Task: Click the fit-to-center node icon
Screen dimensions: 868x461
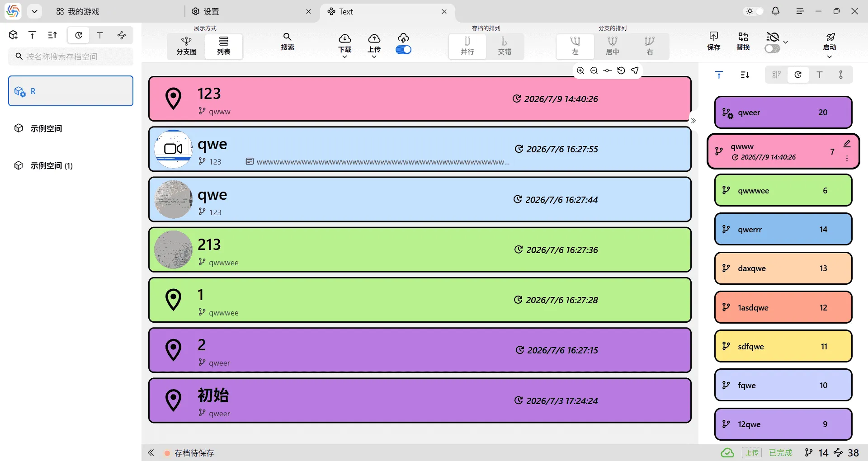Action: point(608,71)
